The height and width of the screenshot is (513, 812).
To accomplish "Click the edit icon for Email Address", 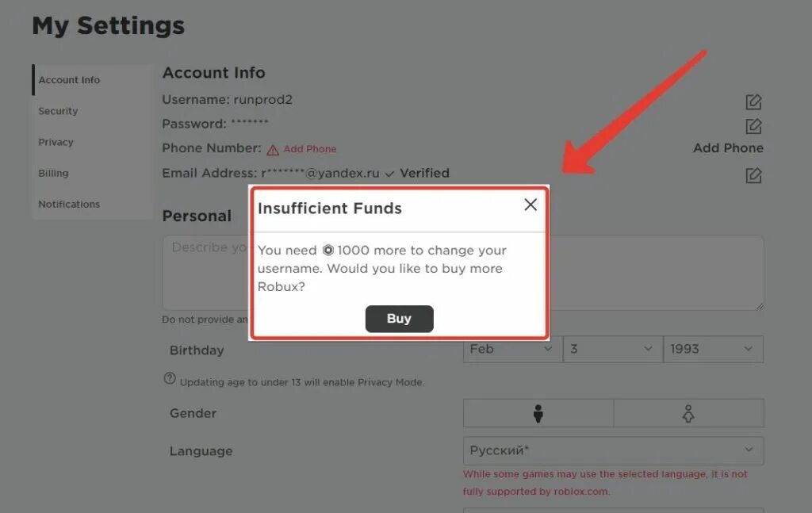I will tap(753, 175).
